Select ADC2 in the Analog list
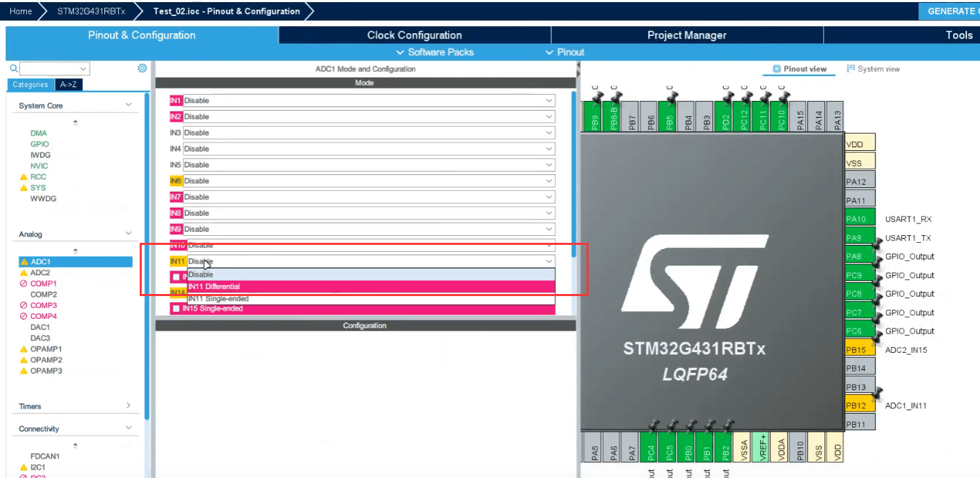980x478 pixels. coord(40,273)
